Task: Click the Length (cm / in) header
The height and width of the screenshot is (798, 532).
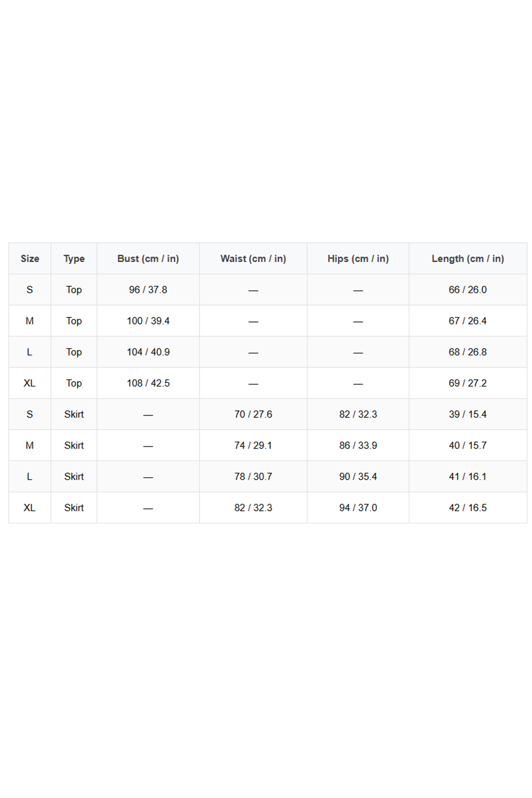Action: click(x=467, y=259)
